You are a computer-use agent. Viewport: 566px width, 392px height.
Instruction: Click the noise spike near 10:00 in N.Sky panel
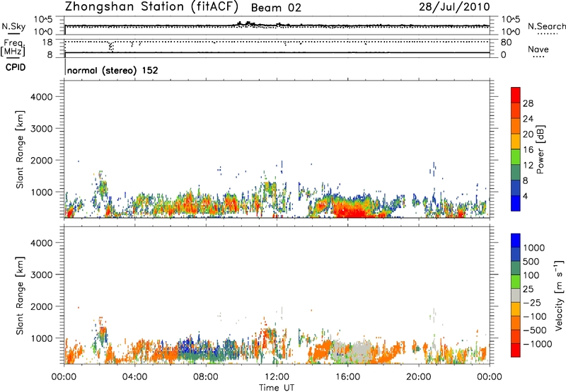[248, 23]
